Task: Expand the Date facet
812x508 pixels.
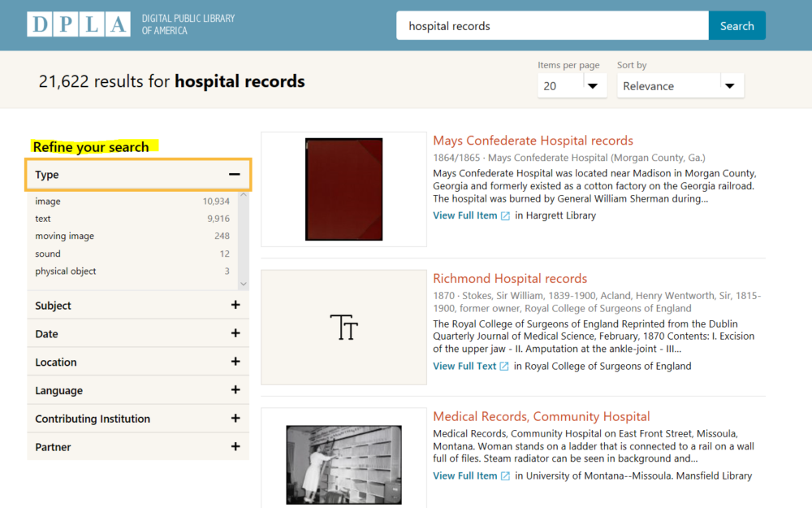Action: [x=235, y=333]
